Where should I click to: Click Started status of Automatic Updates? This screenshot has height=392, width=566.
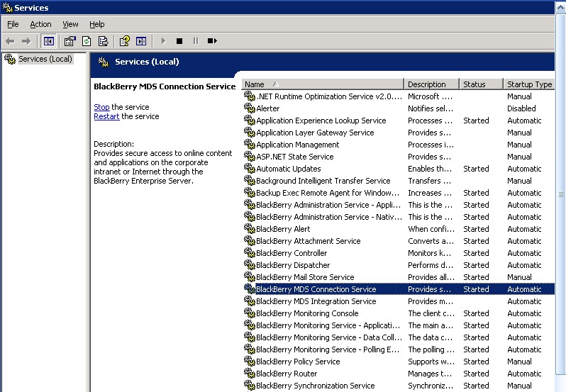point(476,169)
